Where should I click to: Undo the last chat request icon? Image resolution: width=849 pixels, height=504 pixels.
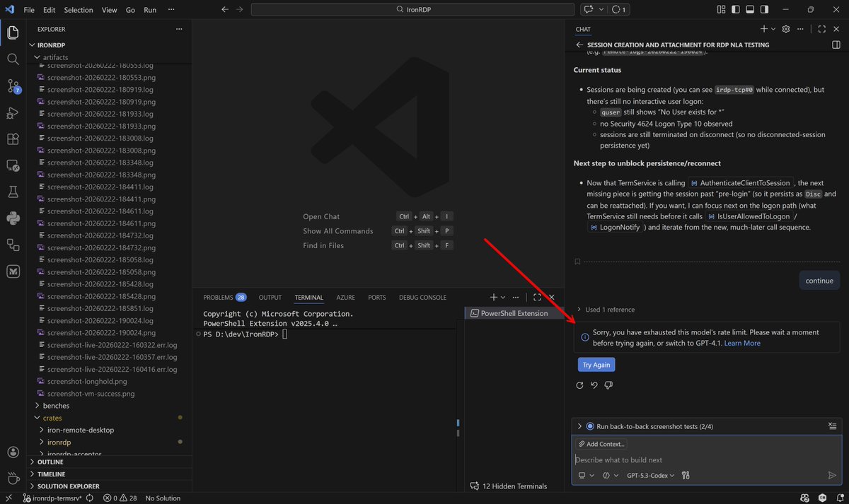594,385
